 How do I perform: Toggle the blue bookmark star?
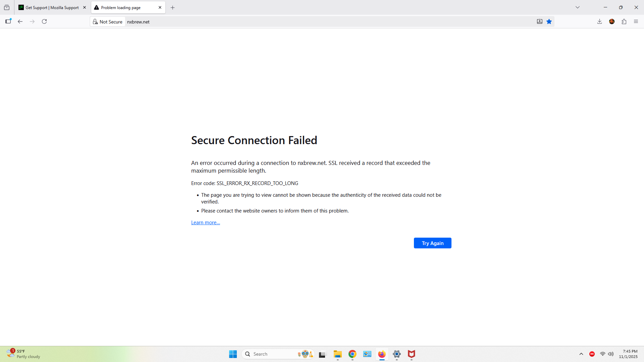(549, 21)
